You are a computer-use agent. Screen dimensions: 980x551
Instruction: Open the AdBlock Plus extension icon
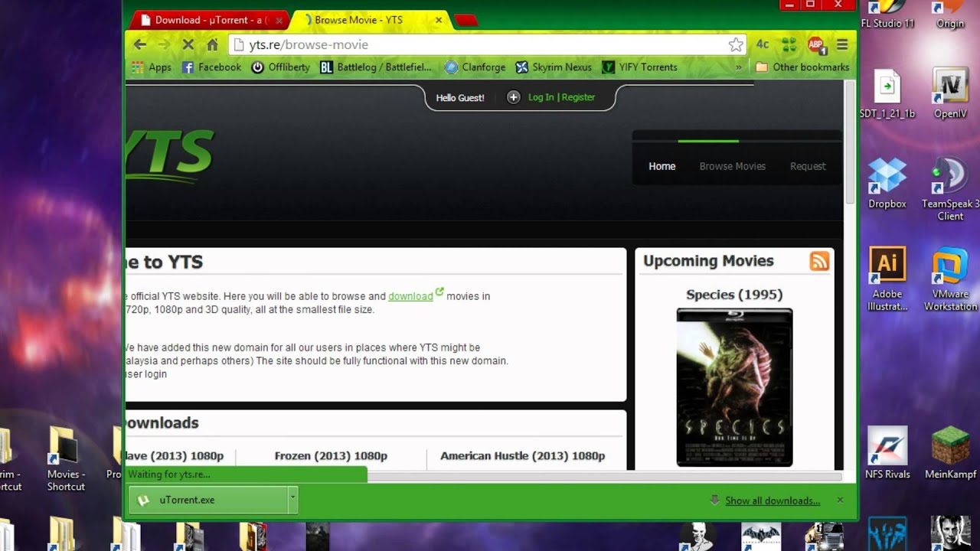(x=815, y=44)
